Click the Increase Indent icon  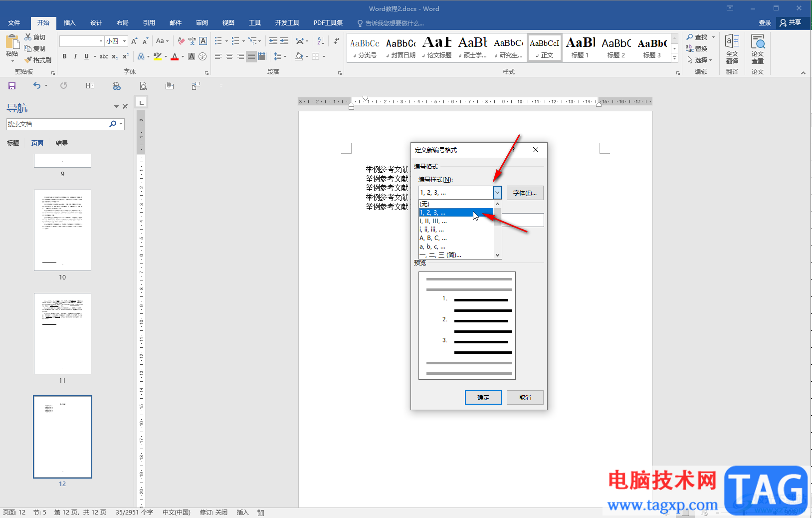point(284,41)
